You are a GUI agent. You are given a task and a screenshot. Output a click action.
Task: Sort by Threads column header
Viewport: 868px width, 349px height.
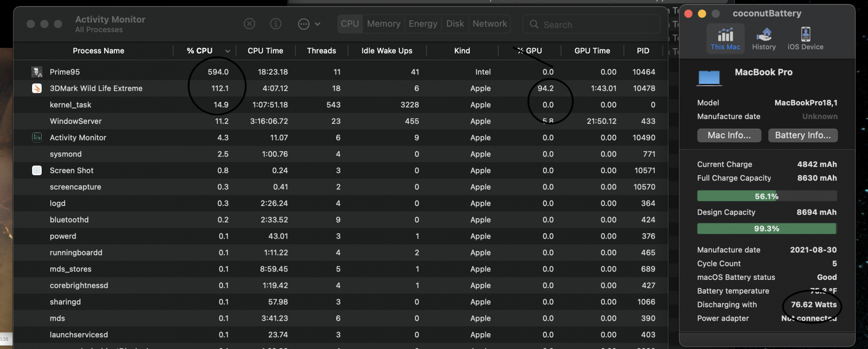point(321,51)
